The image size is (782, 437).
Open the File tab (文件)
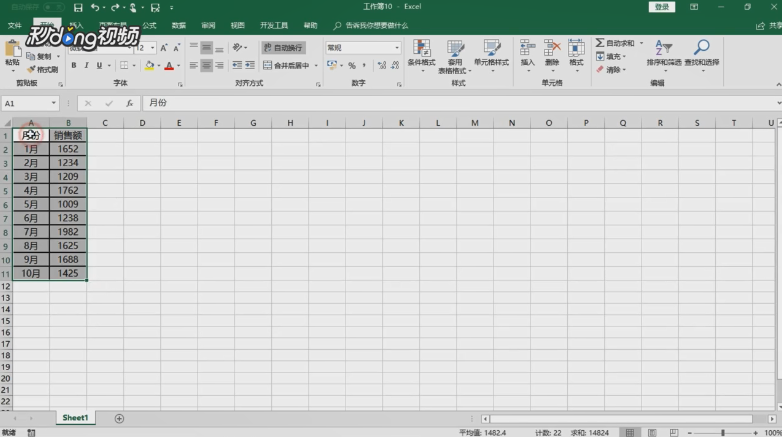coord(14,25)
